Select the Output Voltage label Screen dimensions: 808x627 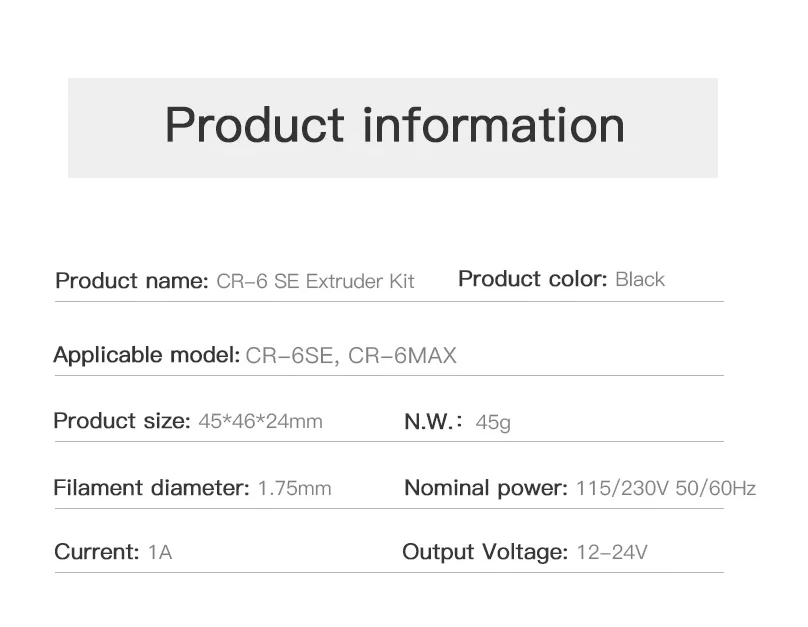tap(485, 552)
